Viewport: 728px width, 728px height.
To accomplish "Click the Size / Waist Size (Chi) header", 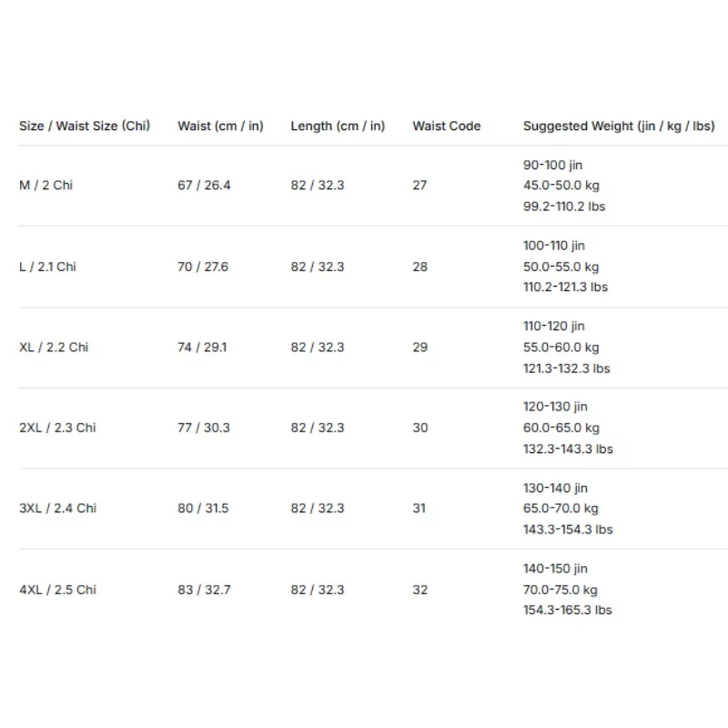I will [85, 126].
